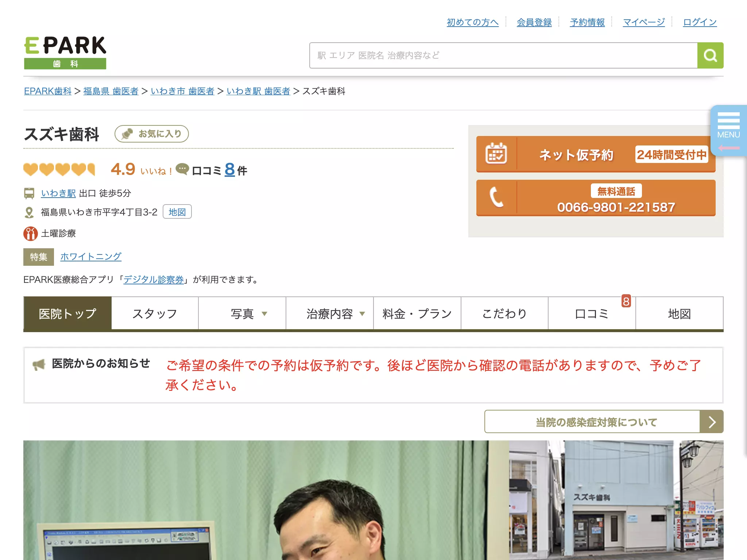The image size is (747, 560).
Task: Click the EPARK 歯科 logo
Action: coord(65,52)
